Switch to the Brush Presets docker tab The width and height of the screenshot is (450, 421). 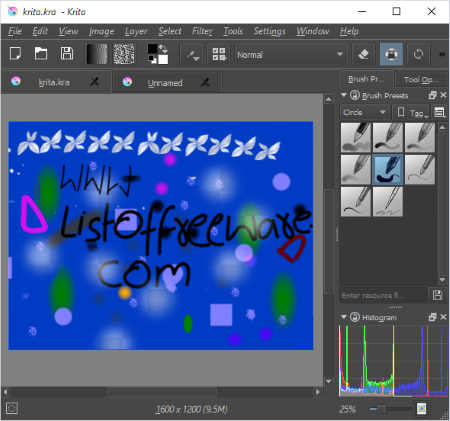[366, 79]
